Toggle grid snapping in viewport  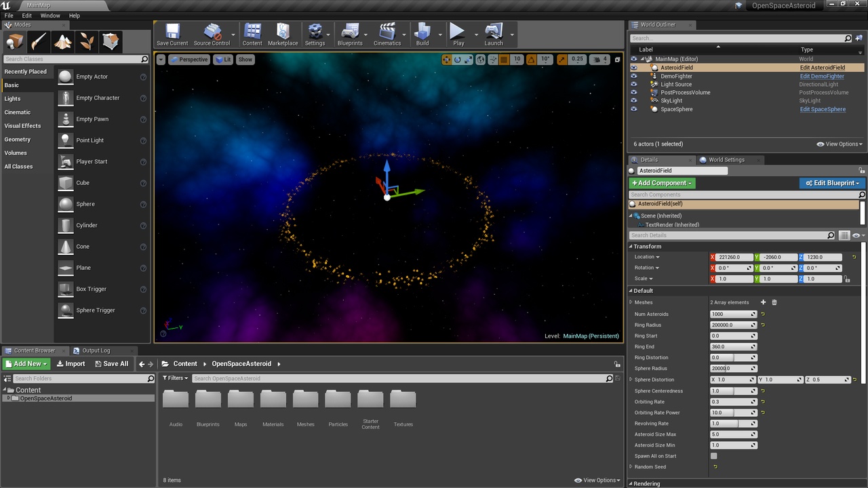[x=505, y=60]
